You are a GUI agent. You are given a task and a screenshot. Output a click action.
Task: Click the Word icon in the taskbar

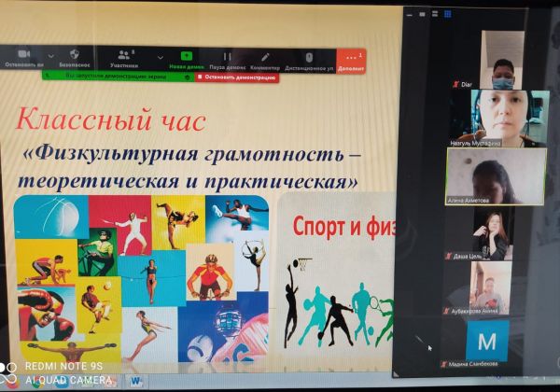[136, 379]
